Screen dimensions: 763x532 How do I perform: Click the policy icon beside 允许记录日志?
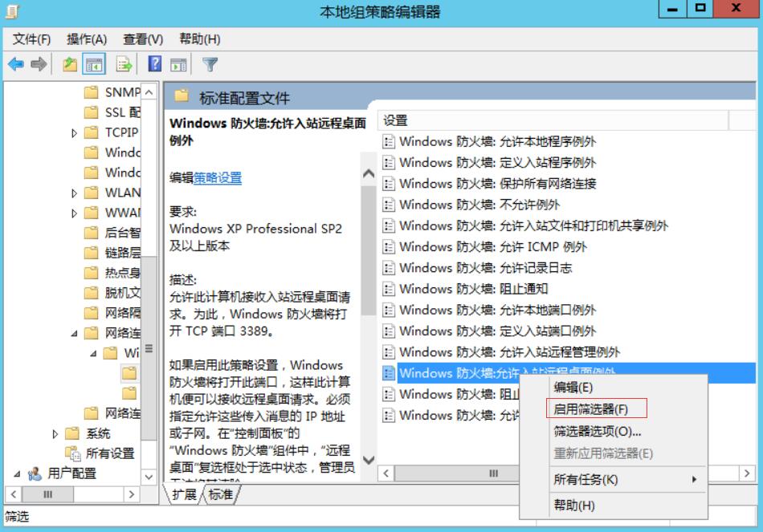(x=388, y=267)
